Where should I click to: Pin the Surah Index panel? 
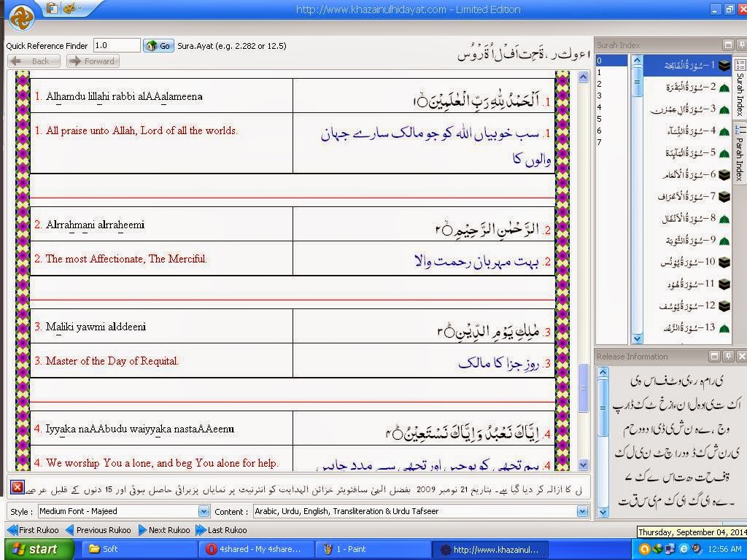point(741,44)
